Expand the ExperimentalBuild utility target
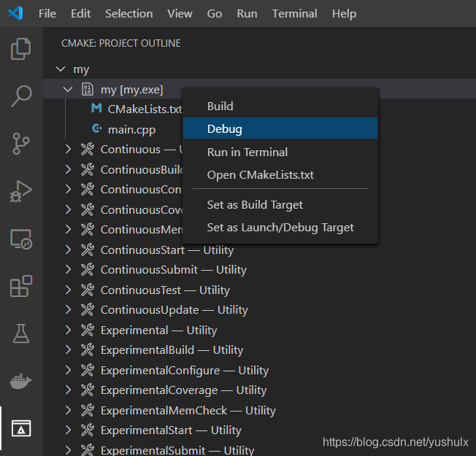This screenshot has height=456, width=476. pos(68,349)
